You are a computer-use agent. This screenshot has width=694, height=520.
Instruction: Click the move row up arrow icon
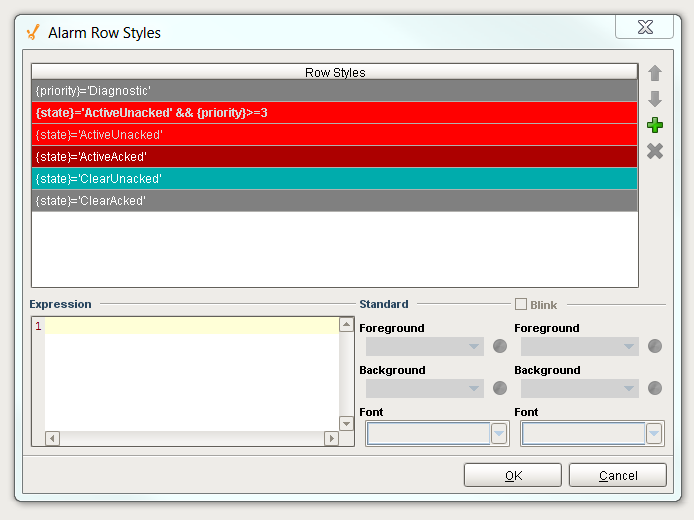point(655,73)
